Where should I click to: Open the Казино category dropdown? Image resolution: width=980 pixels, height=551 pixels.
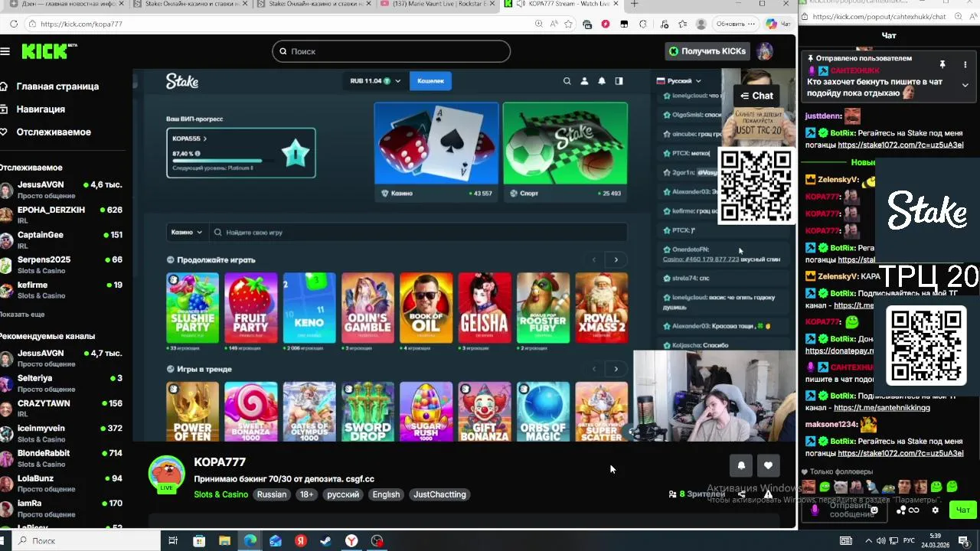point(187,232)
